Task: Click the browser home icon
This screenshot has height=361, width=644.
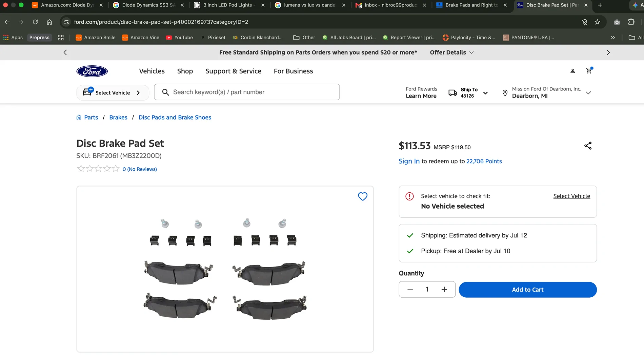Action: pos(49,22)
